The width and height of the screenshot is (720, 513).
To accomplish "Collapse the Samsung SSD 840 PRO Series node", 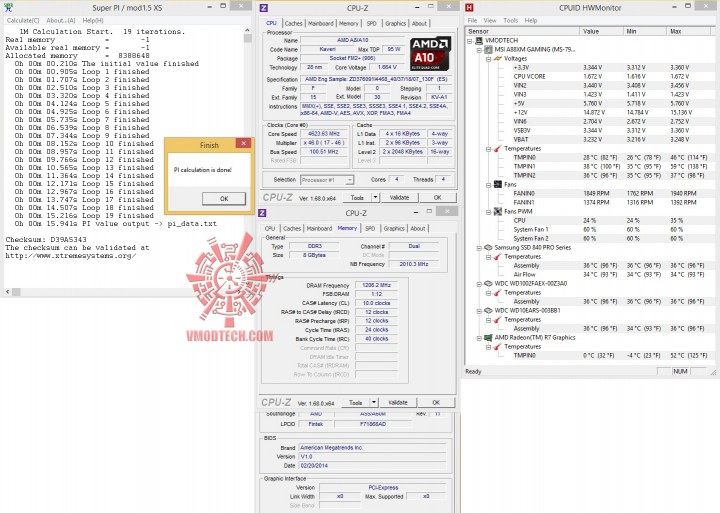I will point(479,248).
